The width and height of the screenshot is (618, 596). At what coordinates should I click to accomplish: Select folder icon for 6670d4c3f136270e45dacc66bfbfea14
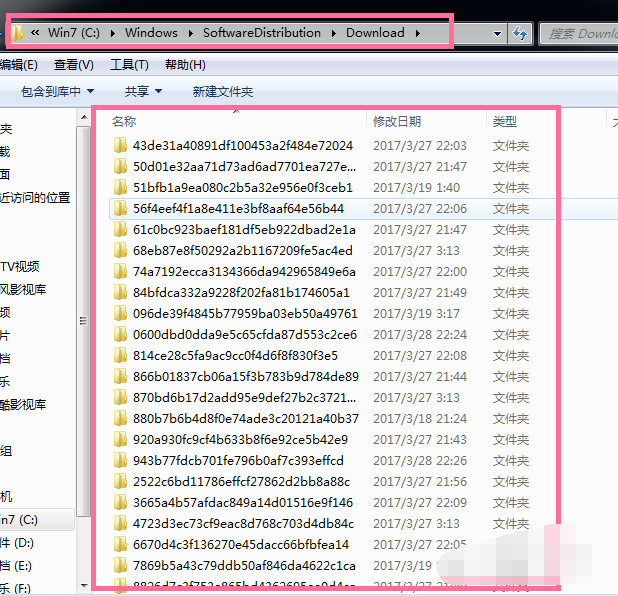tap(120, 544)
